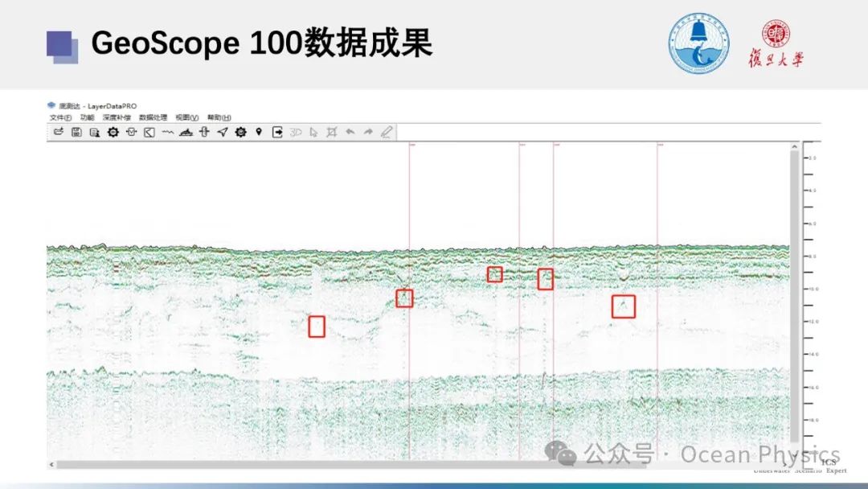Open the 文件(F) menu
The height and width of the screenshot is (489, 868).
(60, 117)
